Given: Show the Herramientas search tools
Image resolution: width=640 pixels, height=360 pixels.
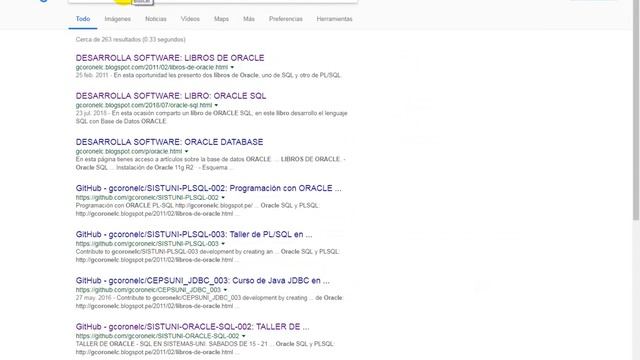Looking at the screenshot, I should click(334, 19).
